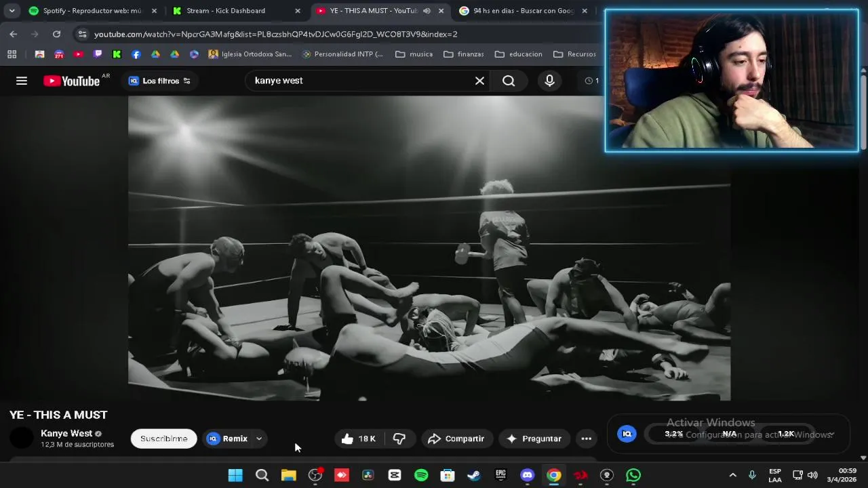868x488 pixels.
Task: Open the YouTube guide hamburger menu
Action: click(x=22, y=81)
